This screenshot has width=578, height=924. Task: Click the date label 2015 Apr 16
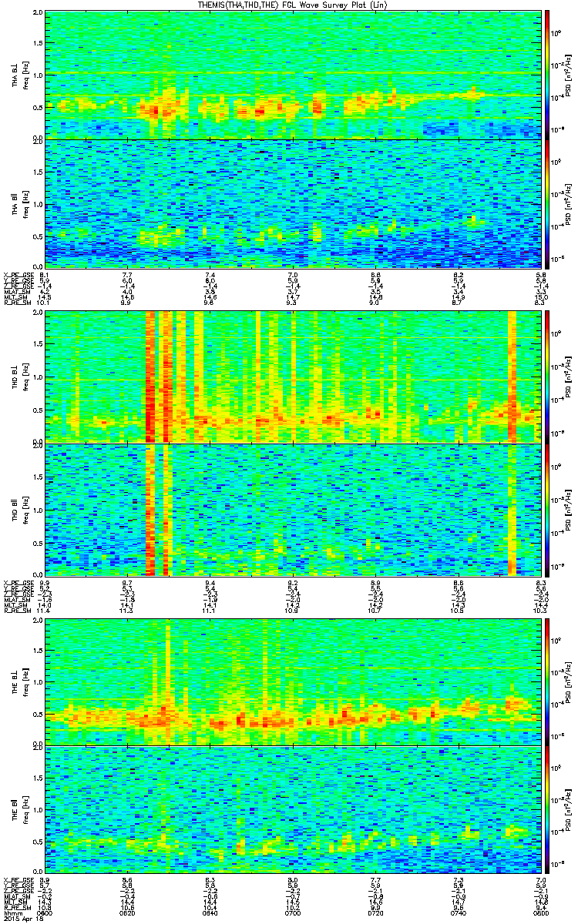(22, 919)
